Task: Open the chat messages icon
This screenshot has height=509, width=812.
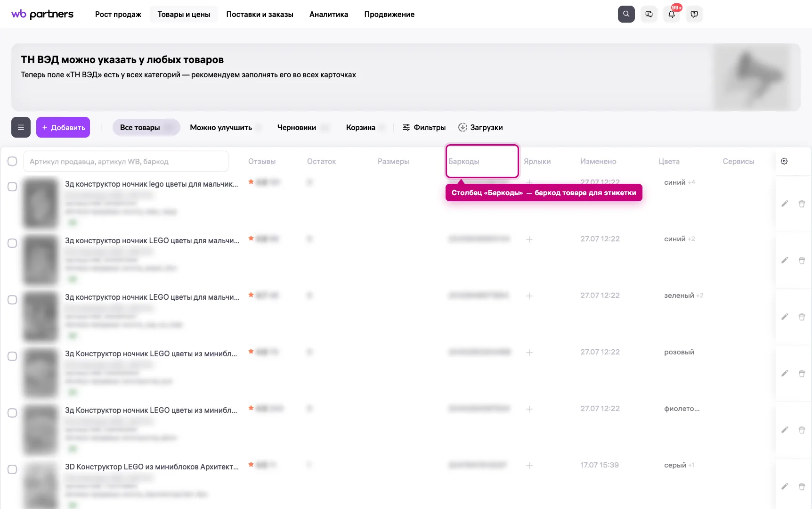Action: [649, 14]
